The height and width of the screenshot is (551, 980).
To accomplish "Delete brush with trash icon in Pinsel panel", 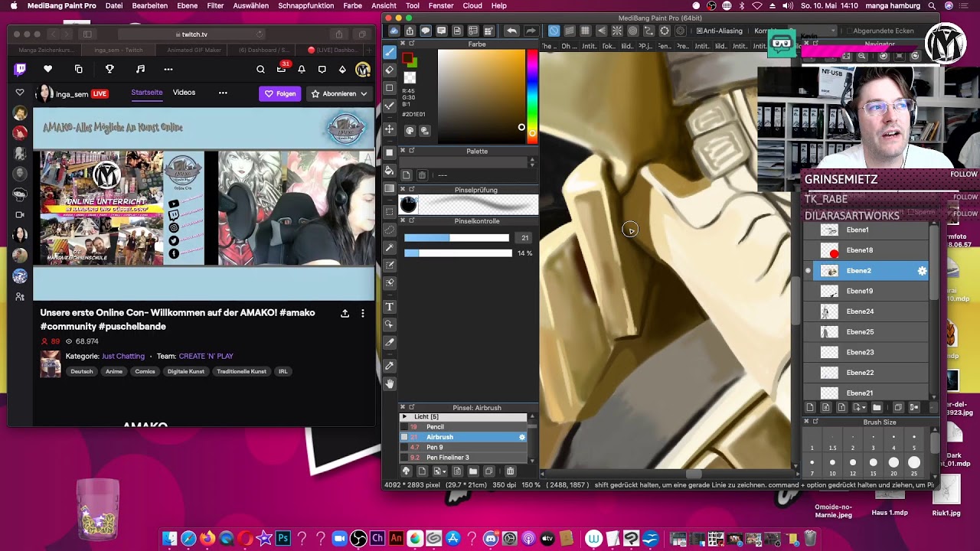I will coord(510,471).
